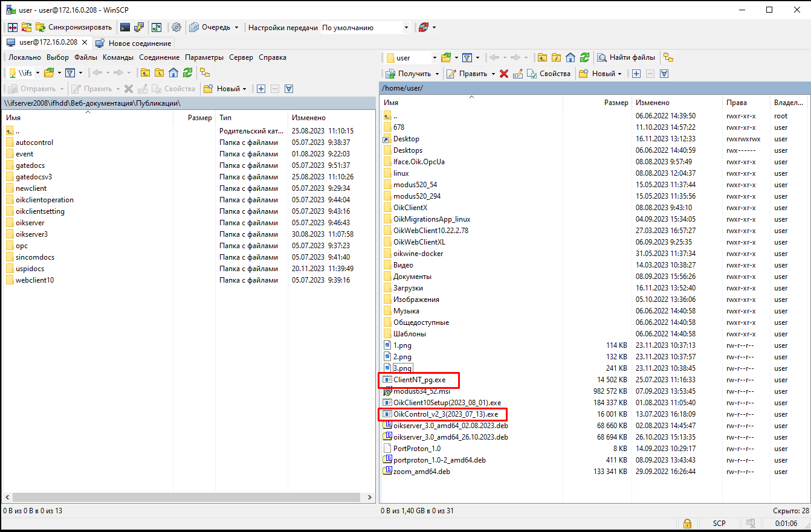Go to local parent directory icon

click(x=145, y=72)
